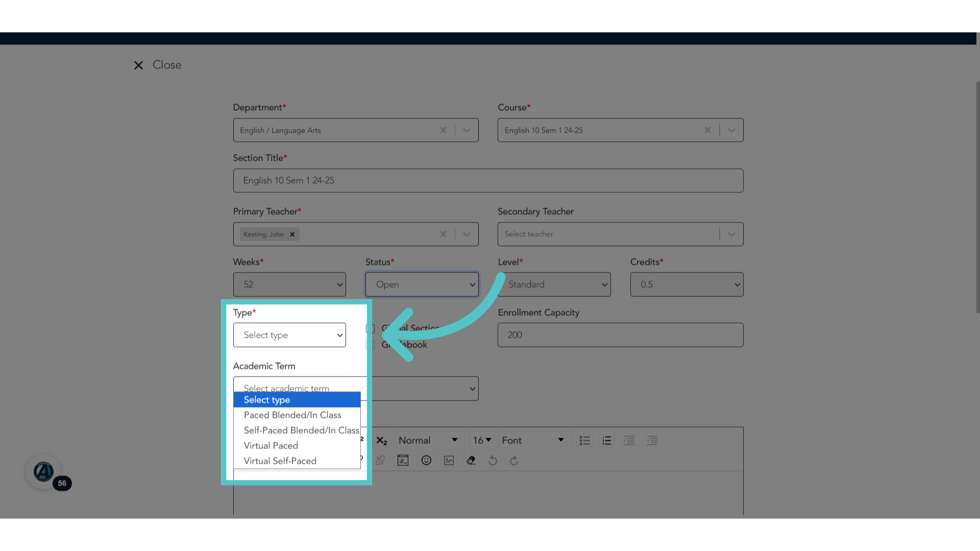Insert an image in editor
This screenshot has width=980, height=551.
[x=449, y=461]
